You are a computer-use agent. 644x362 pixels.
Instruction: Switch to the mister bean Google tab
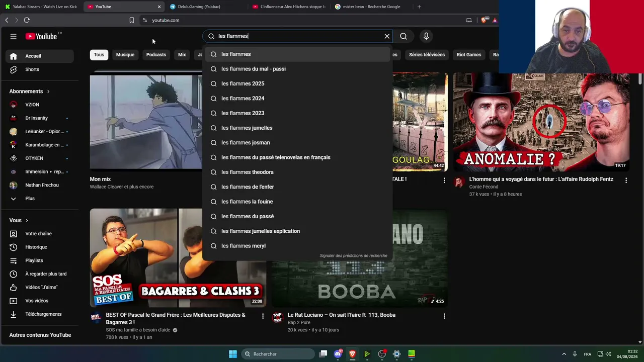pos(371,7)
